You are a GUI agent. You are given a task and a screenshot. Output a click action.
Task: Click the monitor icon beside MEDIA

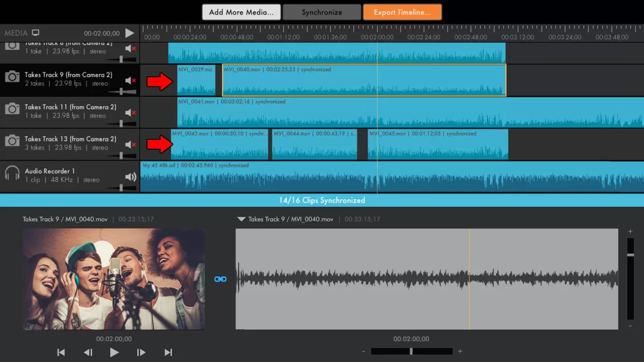coord(36,33)
